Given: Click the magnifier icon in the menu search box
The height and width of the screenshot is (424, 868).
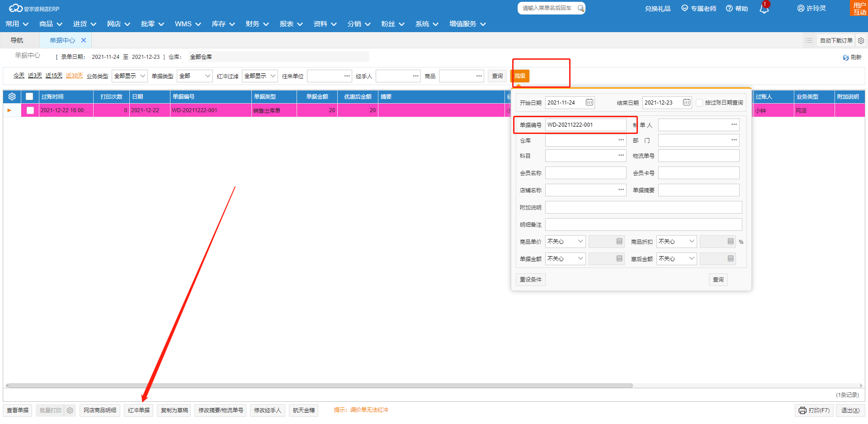Looking at the screenshot, I should 581,8.
